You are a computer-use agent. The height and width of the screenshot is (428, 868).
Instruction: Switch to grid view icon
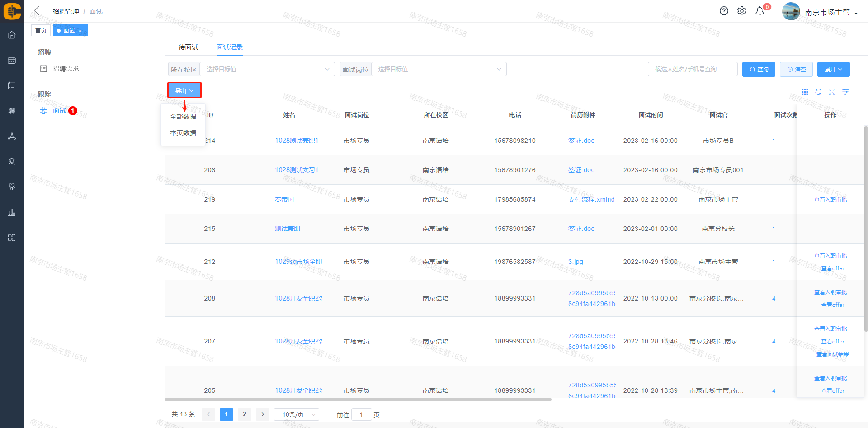(x=805, y=92)
